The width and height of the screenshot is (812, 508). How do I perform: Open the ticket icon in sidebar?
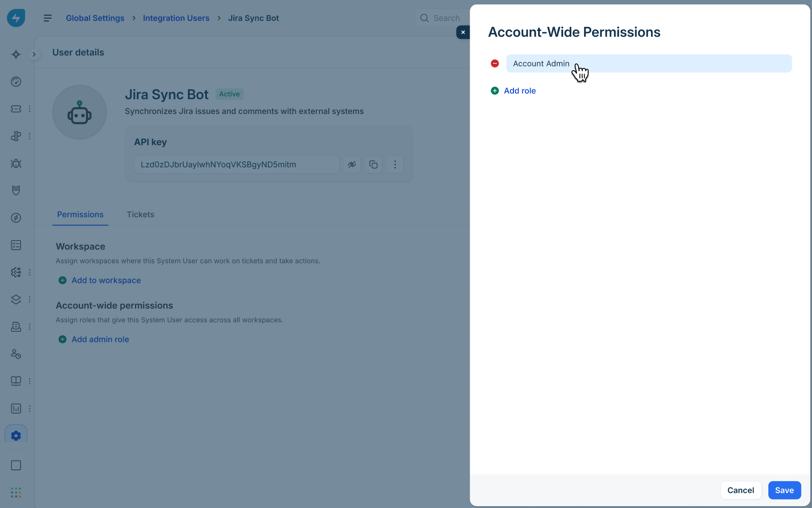point(16,109)
